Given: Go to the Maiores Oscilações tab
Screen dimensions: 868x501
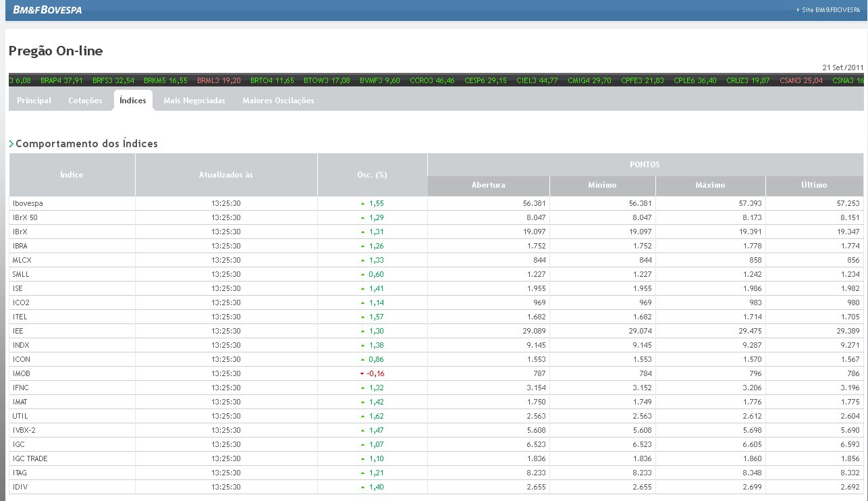Looking at the screenshot, I should pos(278,101).
